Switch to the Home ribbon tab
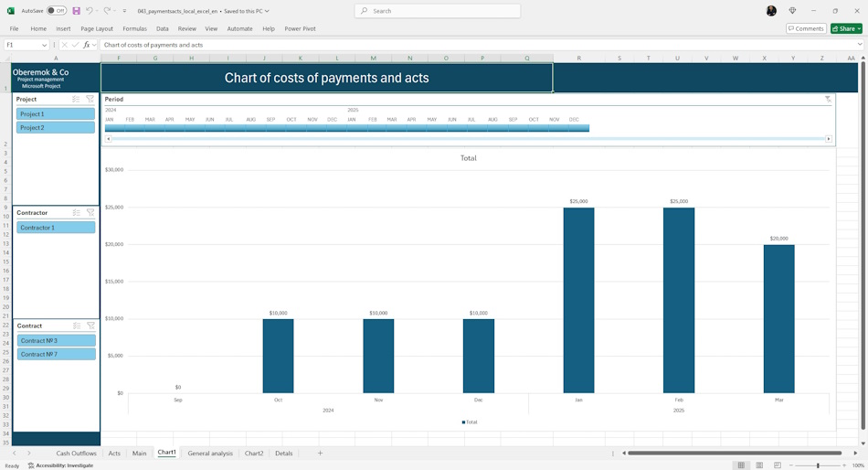This screenshot has width=868, height=470. pyautogui.click(x=38, y=28)
